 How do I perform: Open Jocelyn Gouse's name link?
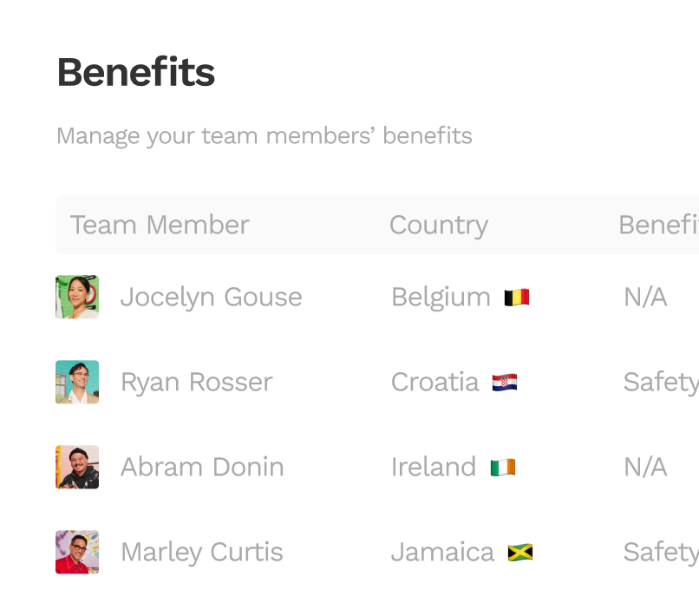pos(211,297)
